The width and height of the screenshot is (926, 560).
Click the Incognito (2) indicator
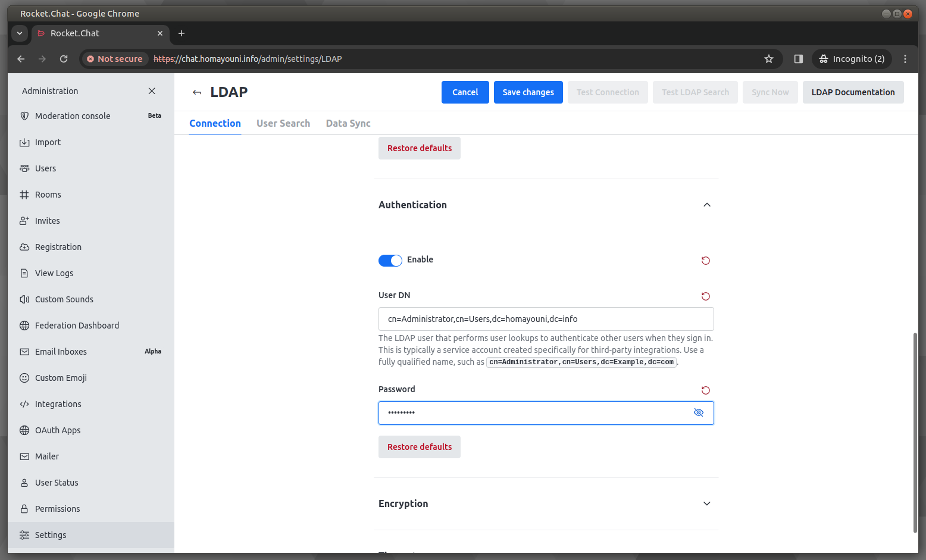pyautogui.click(x=852, y=59)
